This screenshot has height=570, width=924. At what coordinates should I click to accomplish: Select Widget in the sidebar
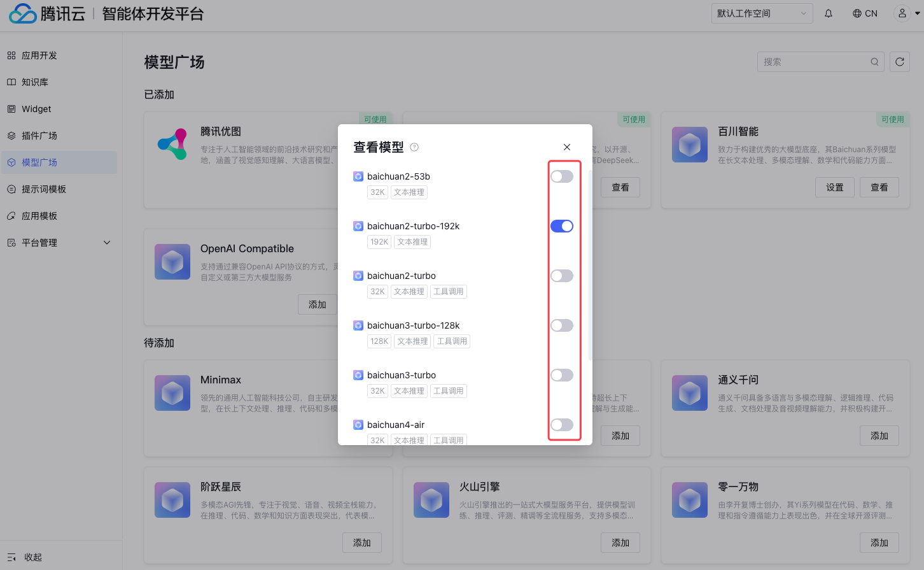click(59, 109)
